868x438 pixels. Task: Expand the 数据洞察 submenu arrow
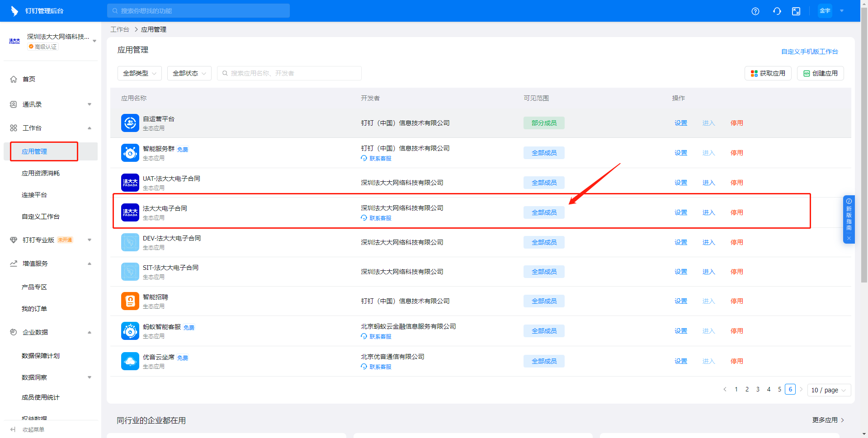90,377
